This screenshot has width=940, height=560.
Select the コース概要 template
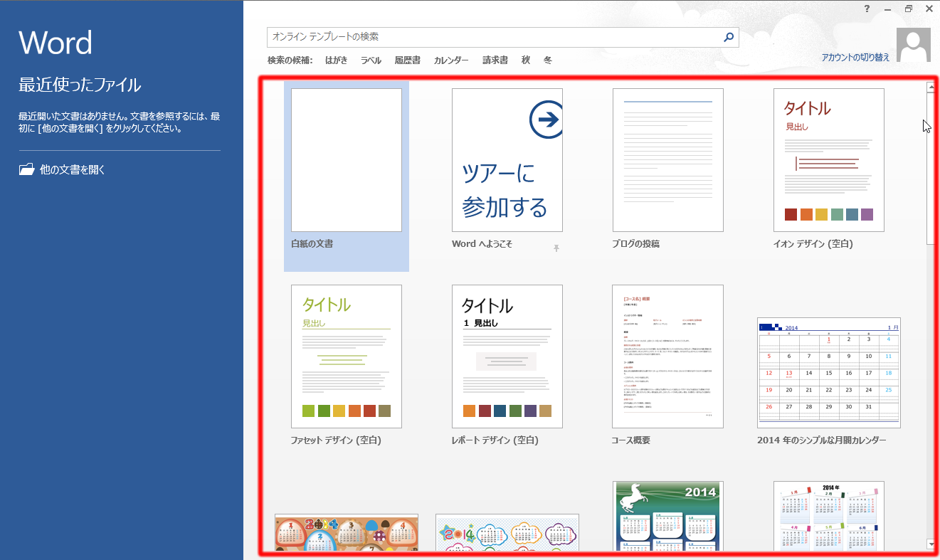[x=667, y=356]
